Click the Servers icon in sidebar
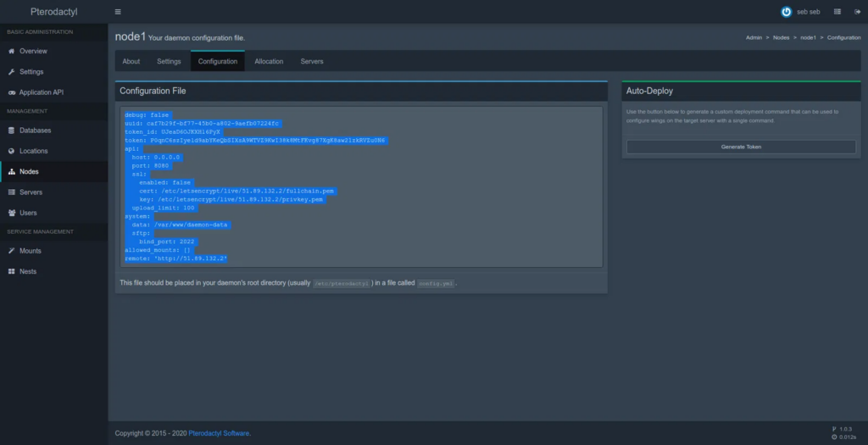The image size is (868, 445). (11, 192)
